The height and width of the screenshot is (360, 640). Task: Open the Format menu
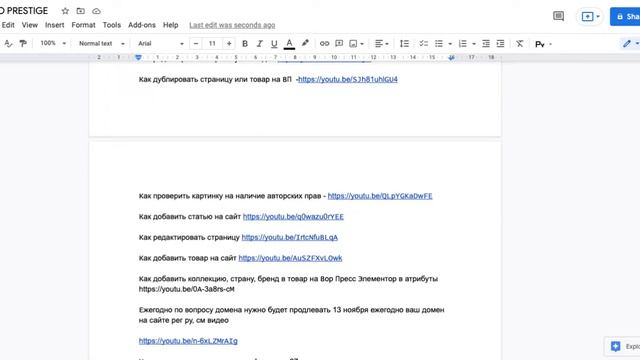coord(83,25)
